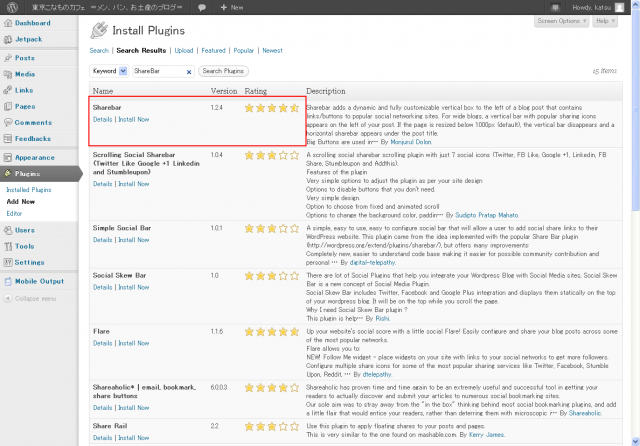Click the Media sidebar icon
Viewport: 640px width, 446px height.
point(8,74)
